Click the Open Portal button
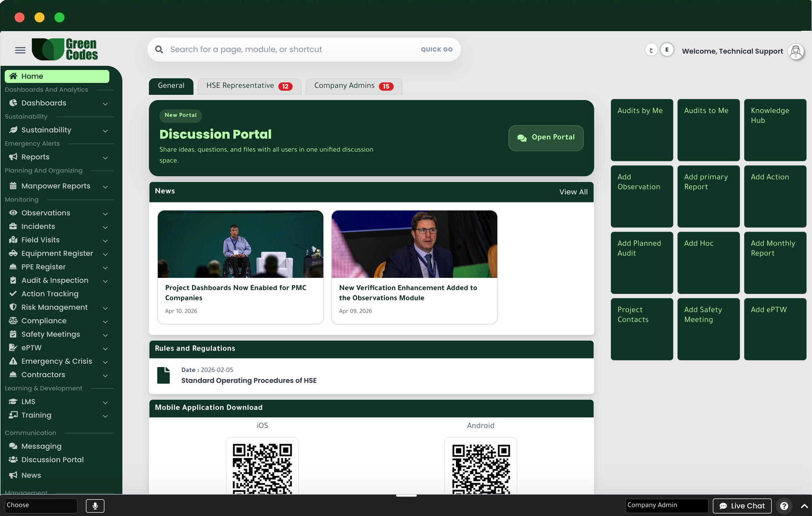This screenshot has width=812, height=516. click(x=546, y=138)
